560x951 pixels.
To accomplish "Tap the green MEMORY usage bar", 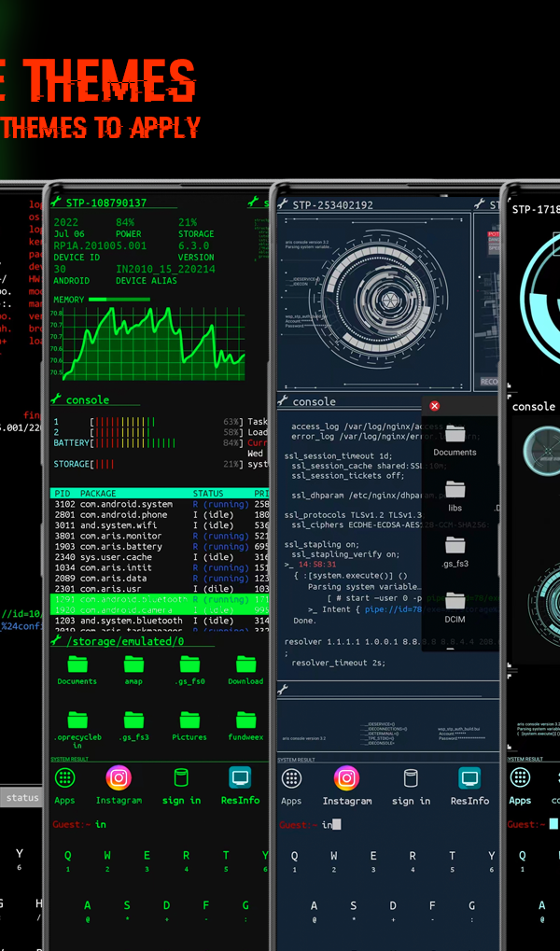I will 119,299.
